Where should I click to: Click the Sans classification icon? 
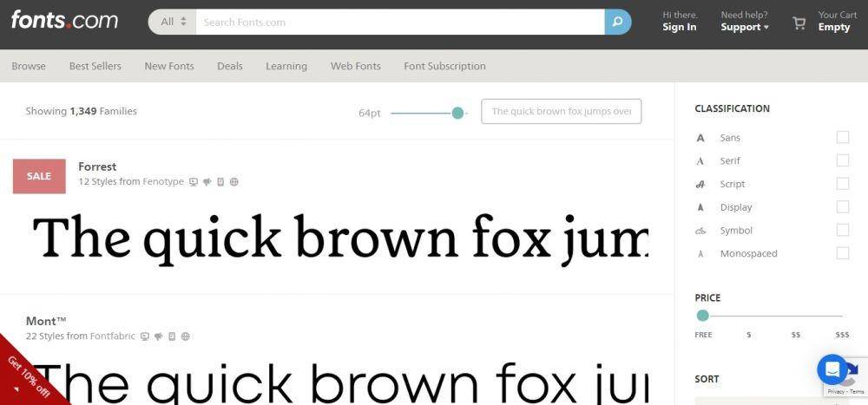click(700, 138)
